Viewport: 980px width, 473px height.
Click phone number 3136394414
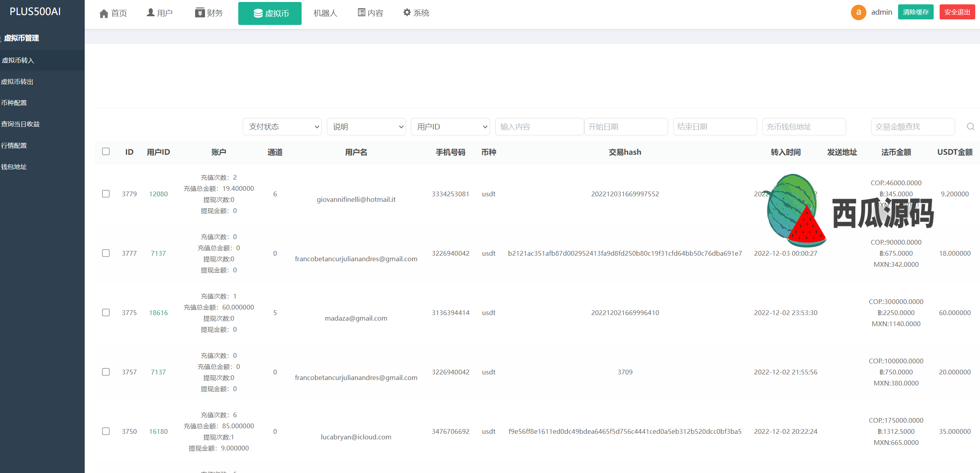(x=450, y=313)
